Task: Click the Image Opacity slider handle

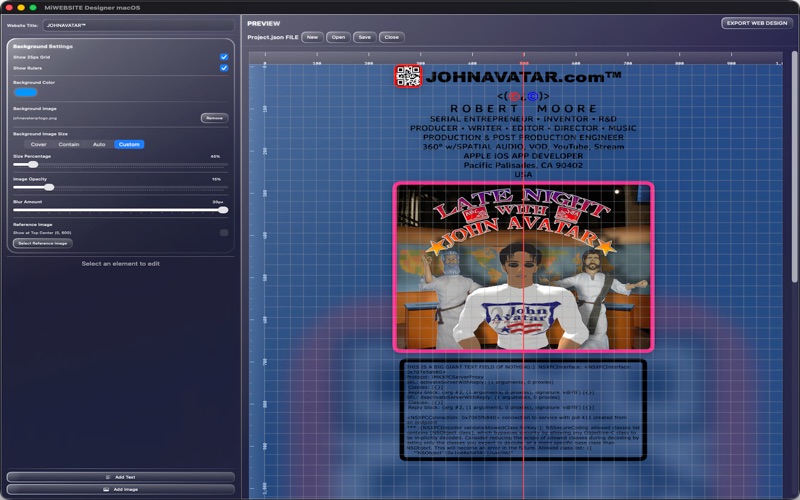Action: tap(49, 187)
